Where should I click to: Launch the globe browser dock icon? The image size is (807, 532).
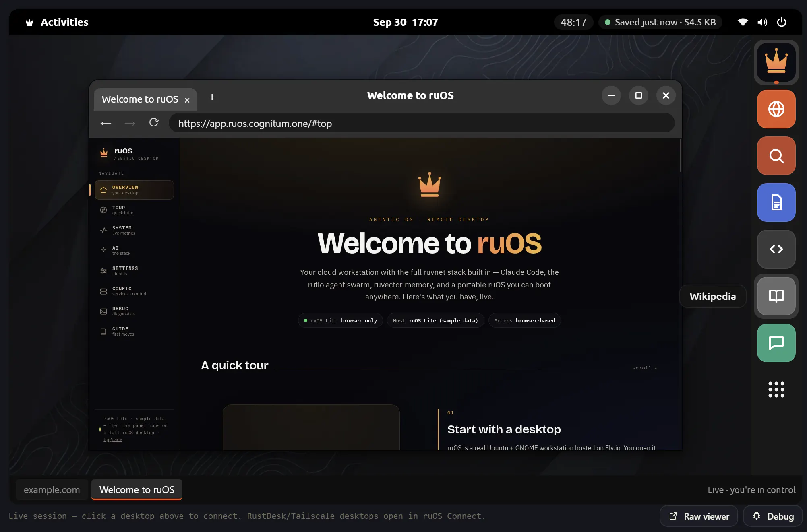776,109
